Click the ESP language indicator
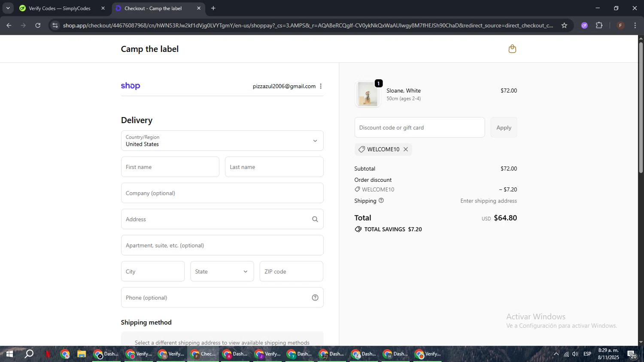 (587, 354)
